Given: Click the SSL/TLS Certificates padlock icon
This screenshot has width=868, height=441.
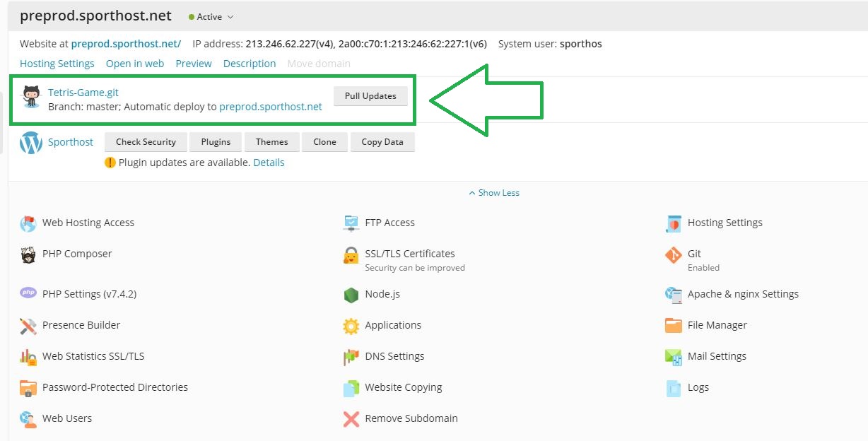Looking at the screenshot, I should click(x=351, y=255).
